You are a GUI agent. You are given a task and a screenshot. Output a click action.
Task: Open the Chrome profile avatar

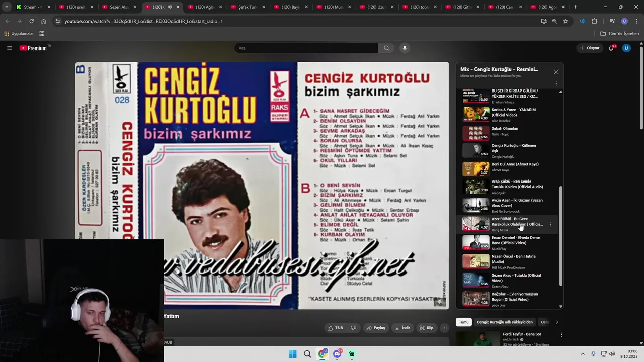[624, 21]
